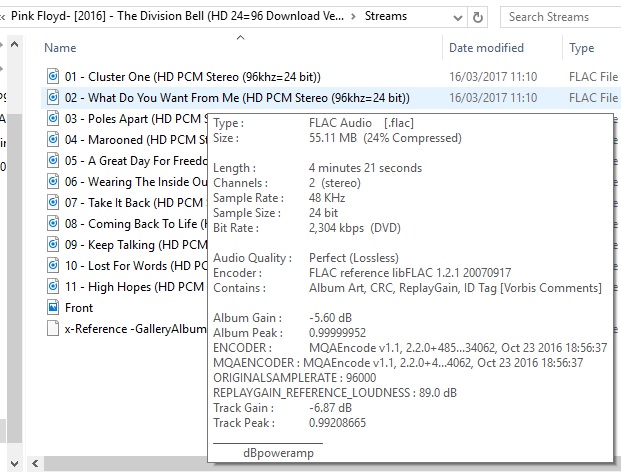Screen dimensions: 621x473
Task: Select the x-Reference -GalleryAlbum file name
Action: tap(136, 329)
